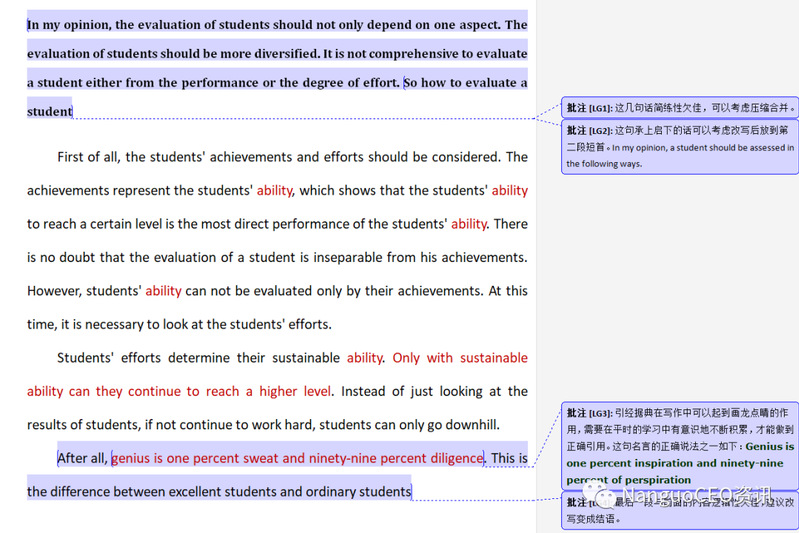Click the line starting 'First of all, the students'
Image resolution: width=799 pixels, height=533 pixels.
coord(292,156)
